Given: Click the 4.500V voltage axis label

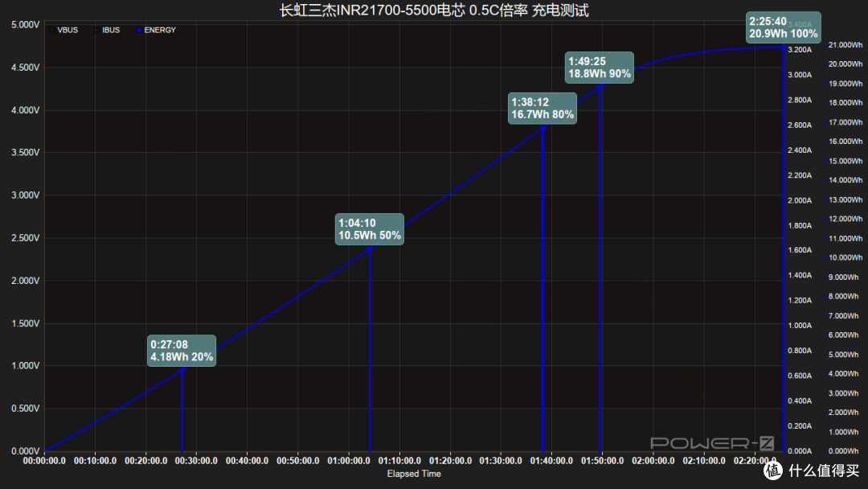Looking at the screenshot, I should click(x=26, y=68).
